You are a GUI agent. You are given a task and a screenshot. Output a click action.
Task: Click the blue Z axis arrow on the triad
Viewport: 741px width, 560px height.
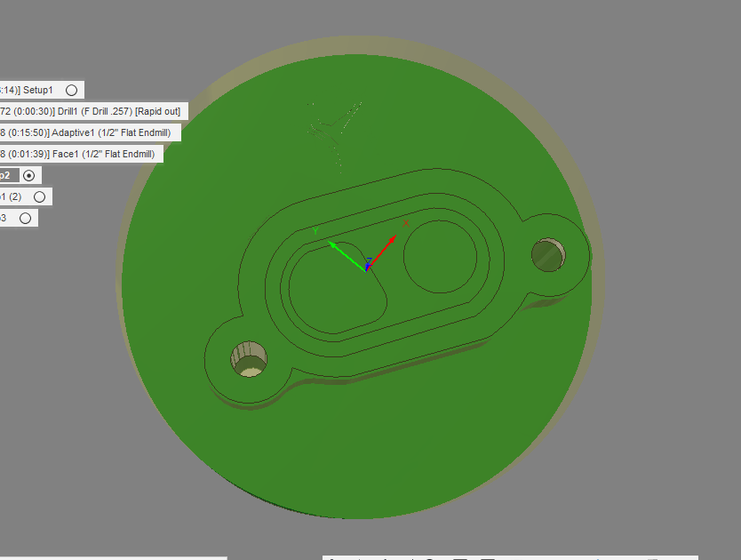click(368, 264)
